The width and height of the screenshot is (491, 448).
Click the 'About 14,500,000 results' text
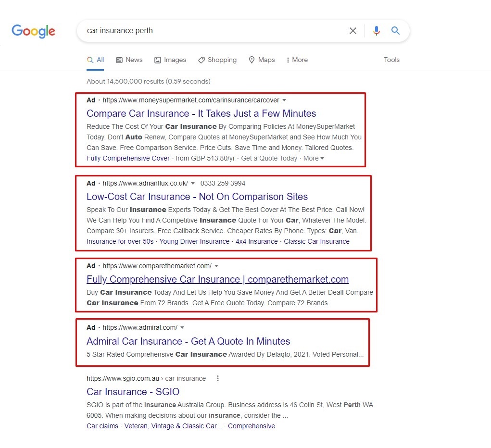point(149,81)
